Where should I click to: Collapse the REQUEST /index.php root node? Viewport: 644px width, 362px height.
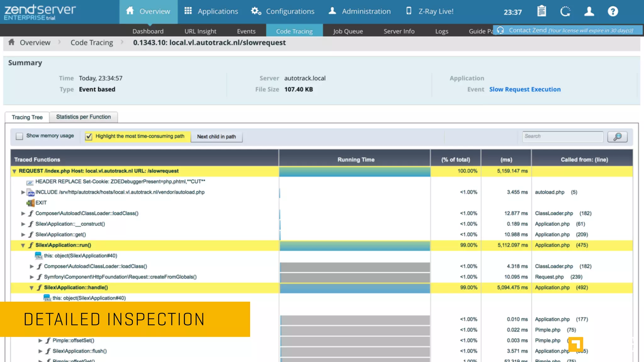[14, 171]
